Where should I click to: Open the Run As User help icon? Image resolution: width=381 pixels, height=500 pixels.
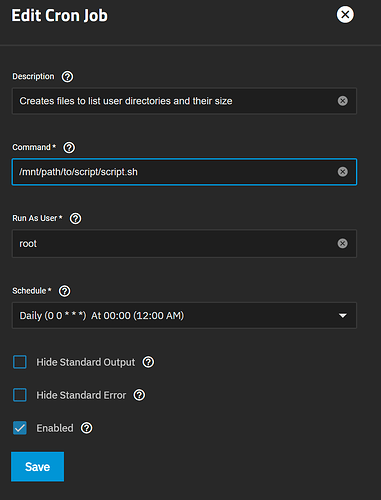(x=75, y=218)
